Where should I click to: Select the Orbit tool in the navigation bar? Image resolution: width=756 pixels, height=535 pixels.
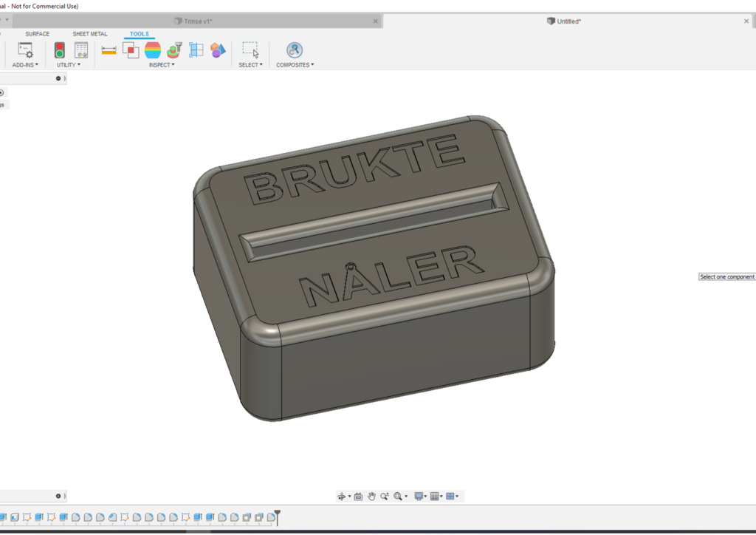(x=343, y=496)
